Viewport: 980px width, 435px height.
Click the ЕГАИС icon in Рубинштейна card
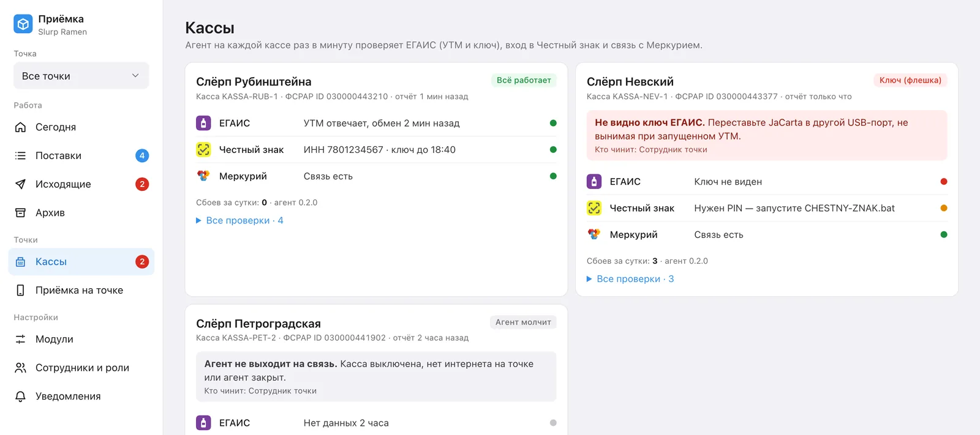tap(203, 123)
